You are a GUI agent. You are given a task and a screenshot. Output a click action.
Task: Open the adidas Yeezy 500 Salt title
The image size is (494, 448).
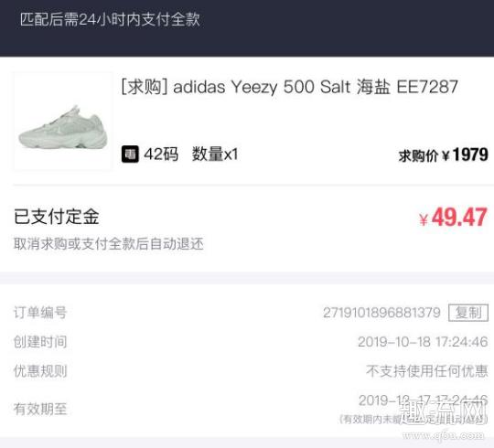coord(289,87)
